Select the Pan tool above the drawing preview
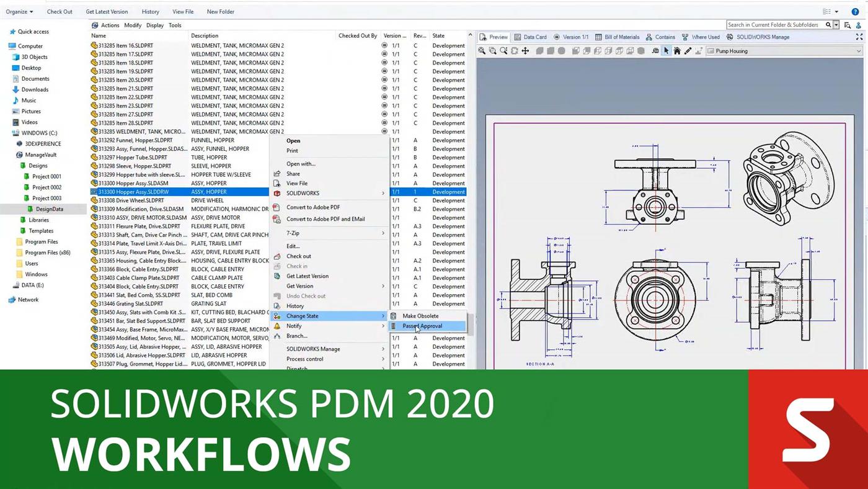The image size is (868, 489). [x=525, y=51]
